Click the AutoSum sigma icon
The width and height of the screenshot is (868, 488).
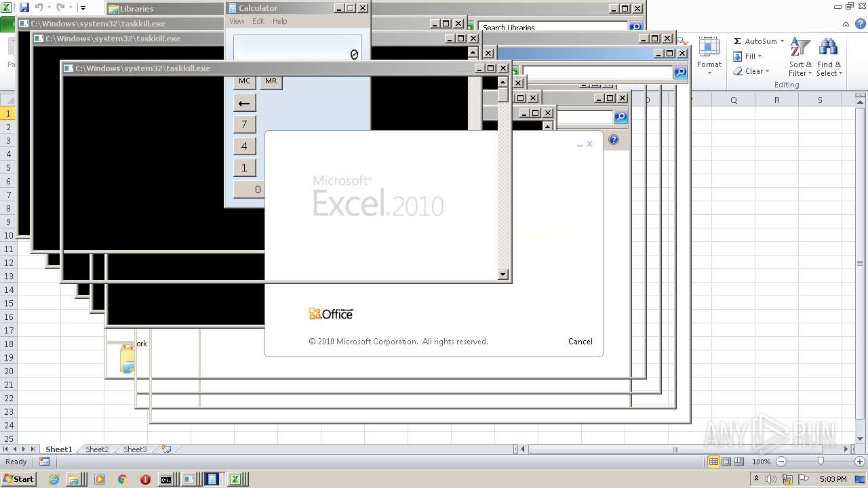737,41
